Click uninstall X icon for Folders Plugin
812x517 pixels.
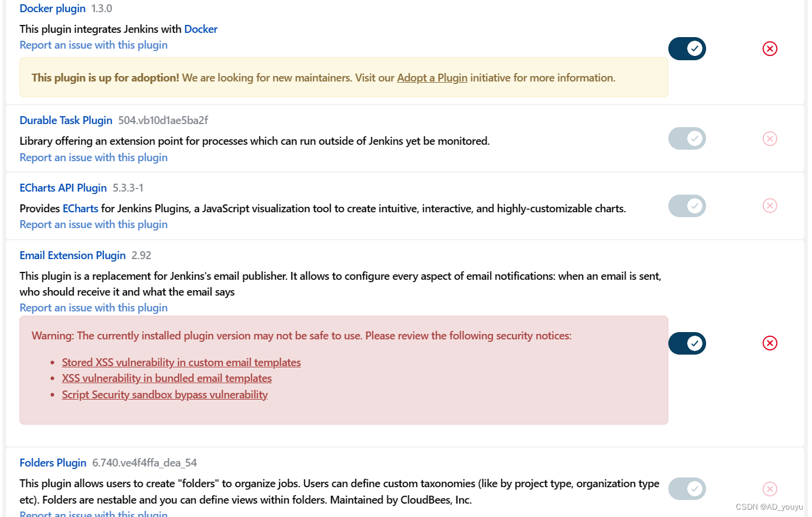tap(770, 488)
